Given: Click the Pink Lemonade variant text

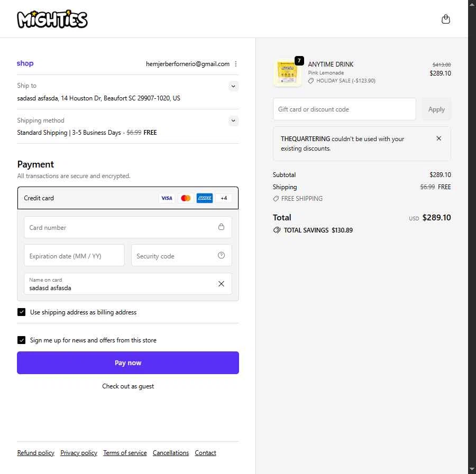Looking at the screenshot, I should pos(326,73).
